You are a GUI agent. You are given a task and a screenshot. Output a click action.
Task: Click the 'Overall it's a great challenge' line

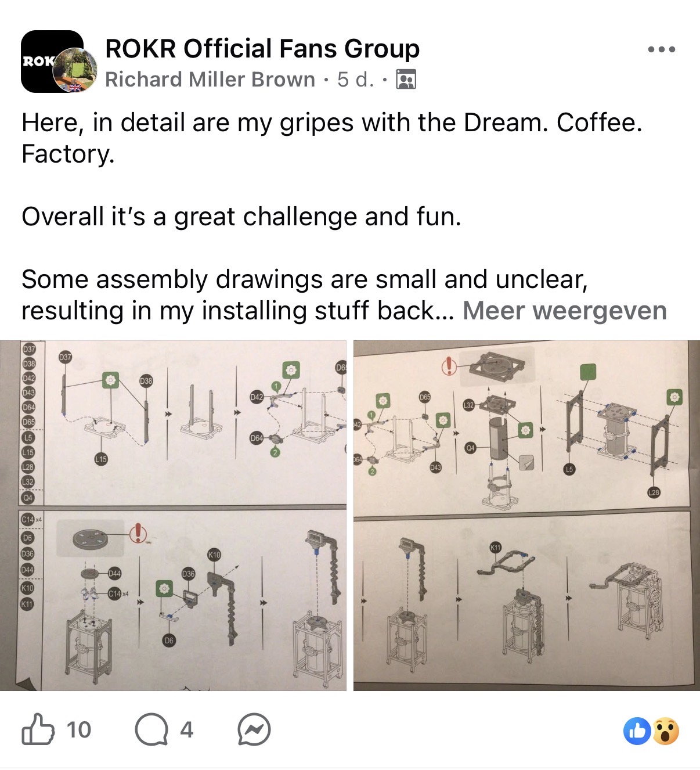click(x=241, y=217)
